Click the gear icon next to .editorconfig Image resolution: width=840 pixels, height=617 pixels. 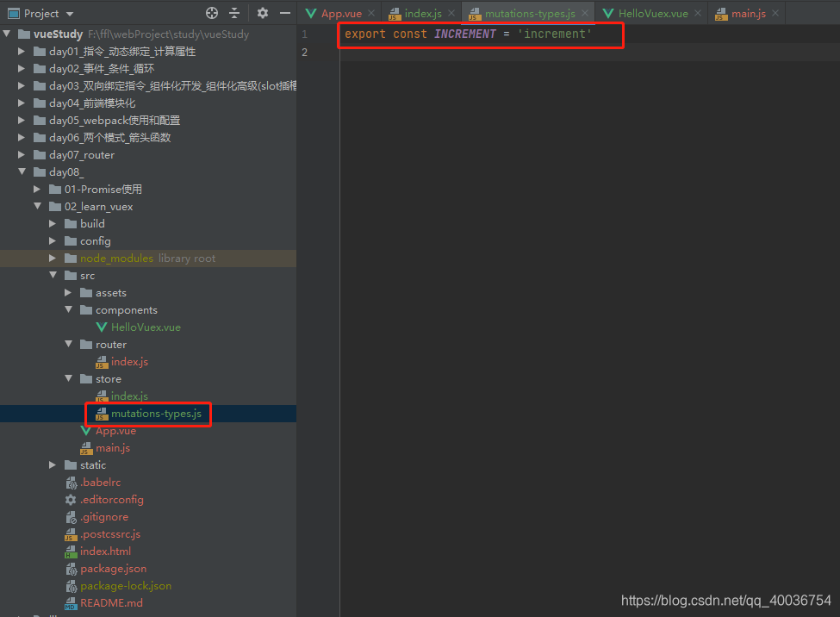71,499
